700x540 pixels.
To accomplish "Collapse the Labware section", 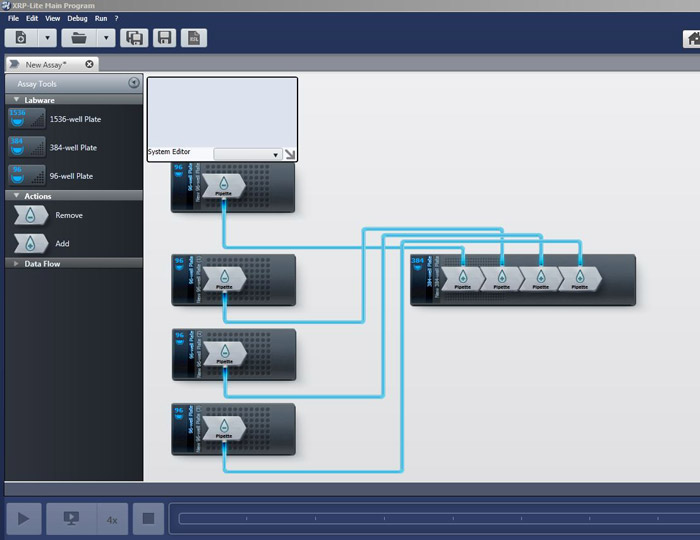I will click(x=17, y=100).
